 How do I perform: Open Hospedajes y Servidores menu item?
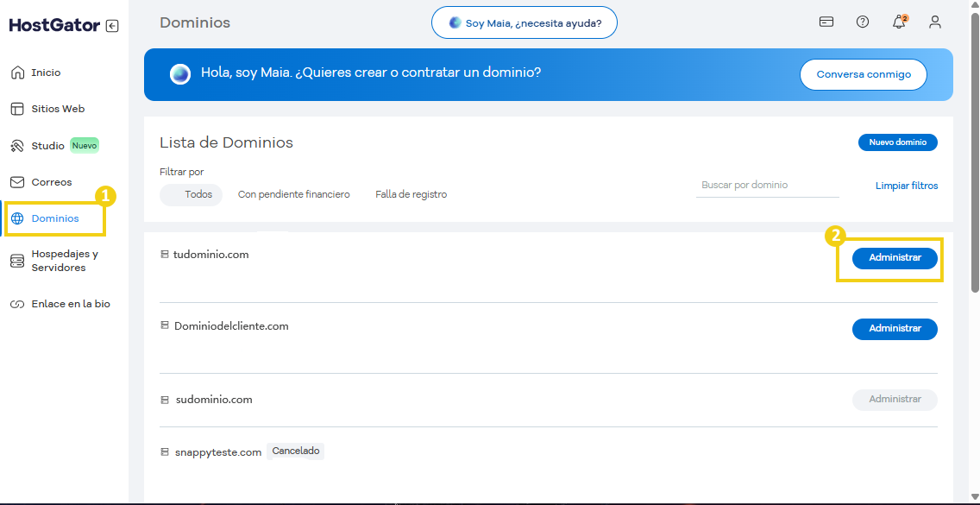[x=65, y=261]
